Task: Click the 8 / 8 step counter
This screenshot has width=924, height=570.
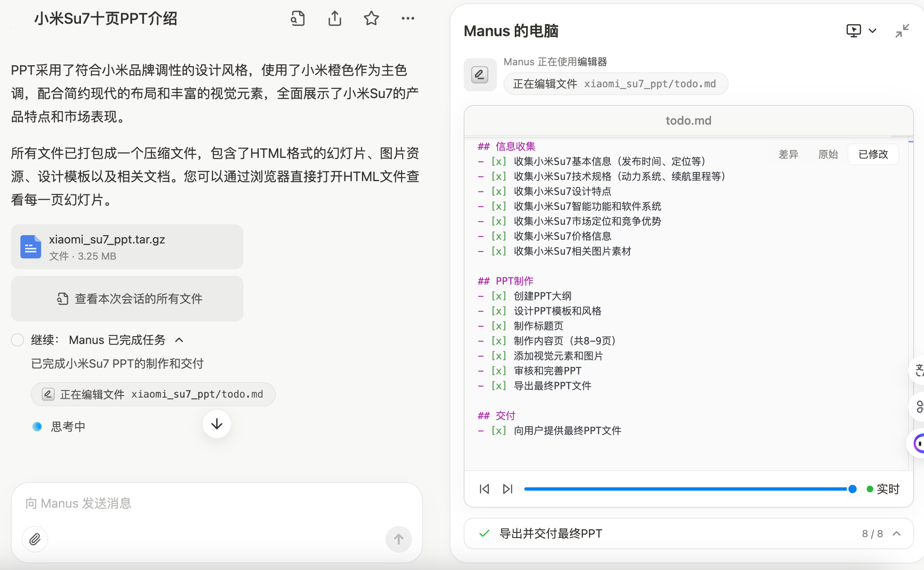Action: pos(872,533)
